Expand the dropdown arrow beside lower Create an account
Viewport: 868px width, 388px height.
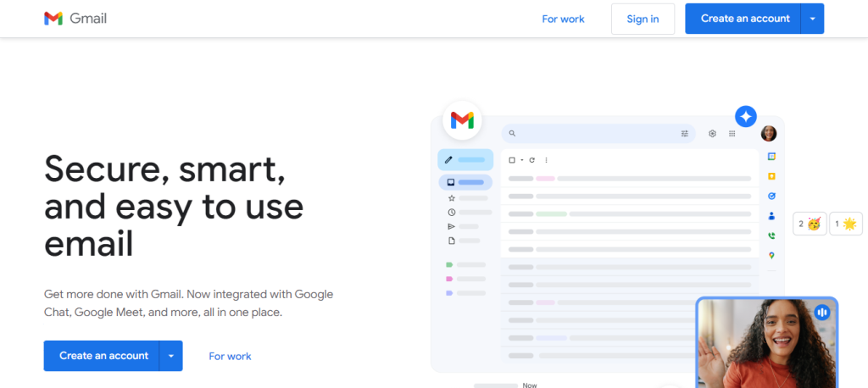point(171,355)
